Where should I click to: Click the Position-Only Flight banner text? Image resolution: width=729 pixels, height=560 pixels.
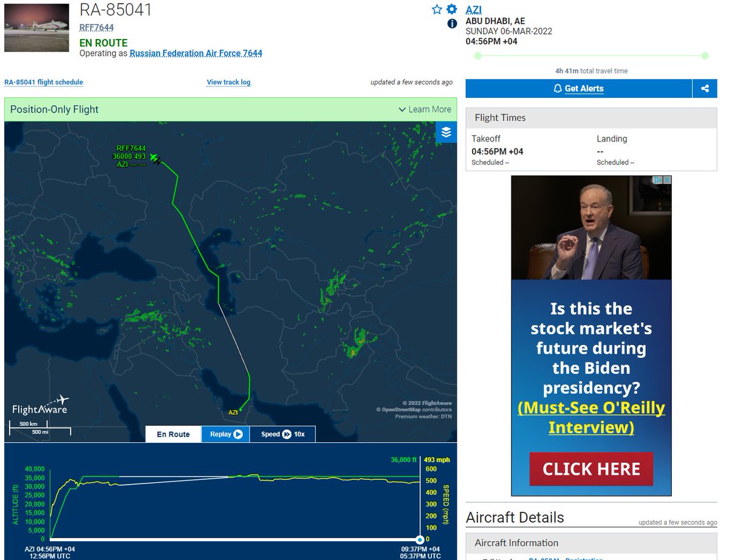pos(54,109)
